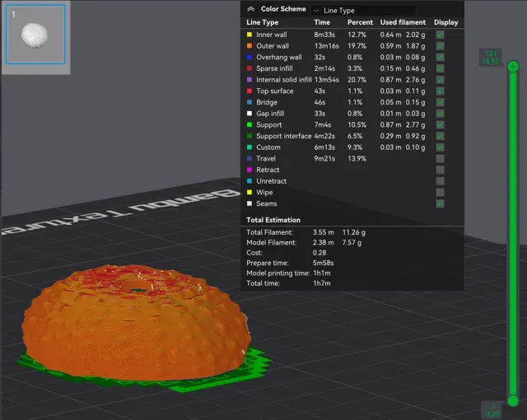The height and width of the screenshot is (420, 527).
Task: Enable Travel display checkbox
Action: [x=440, y=159]
